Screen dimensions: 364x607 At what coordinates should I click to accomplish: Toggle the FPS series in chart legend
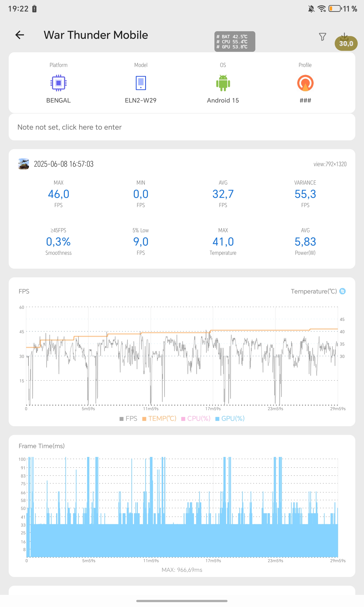(128, 418)
